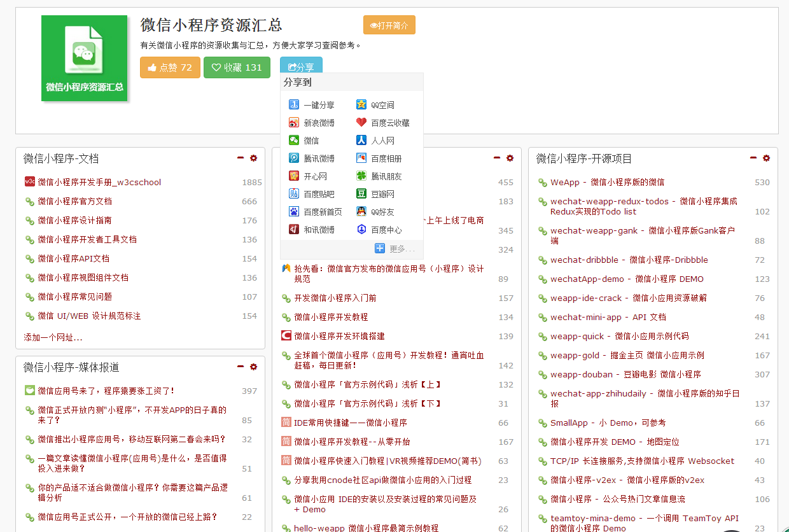Click the settings gear of 微信小程序-文档 panel
Screen dimensions: 789x532
(253, 158)
